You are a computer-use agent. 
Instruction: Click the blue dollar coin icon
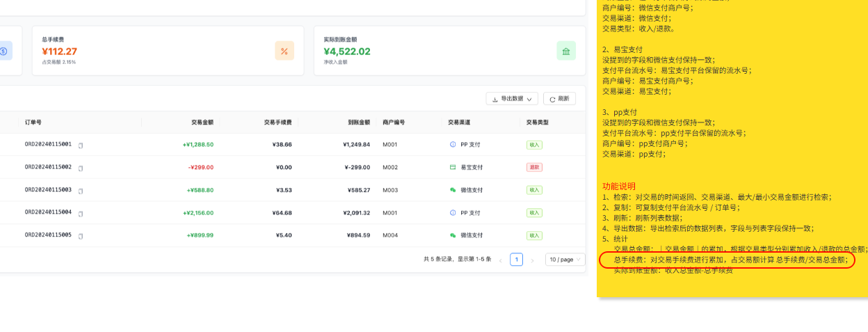(3, 51)
